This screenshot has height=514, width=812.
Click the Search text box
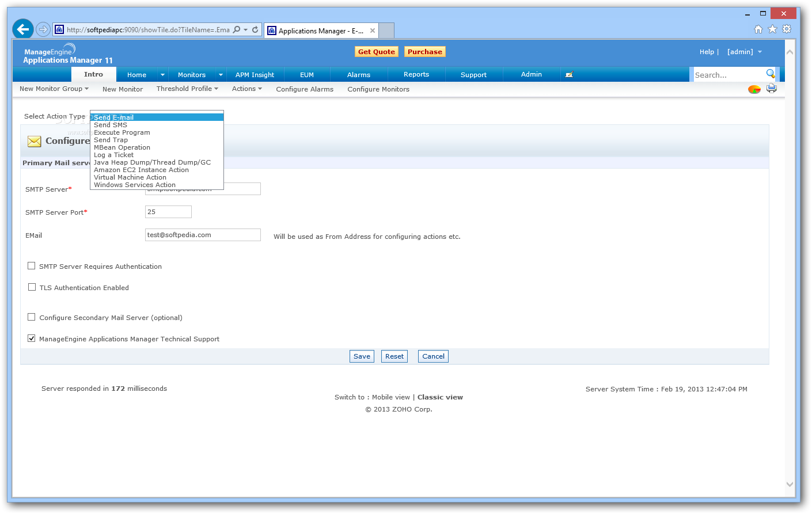click(728, 75)
